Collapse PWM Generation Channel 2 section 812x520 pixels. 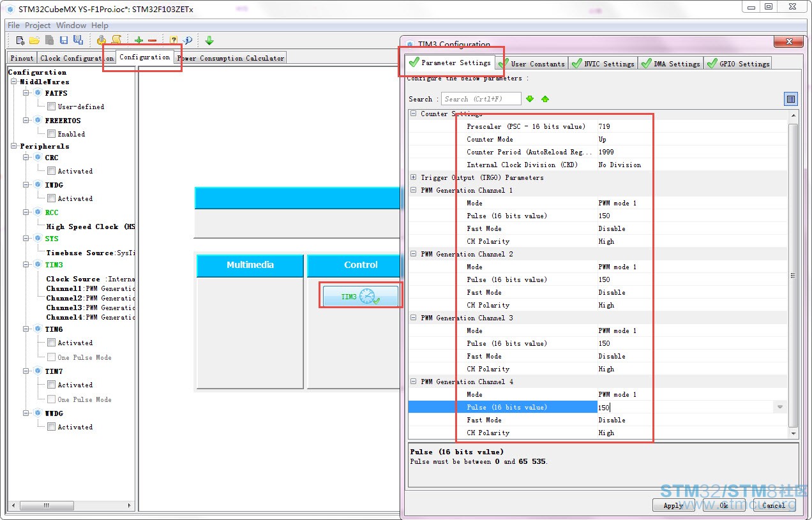tap(414, 254)
